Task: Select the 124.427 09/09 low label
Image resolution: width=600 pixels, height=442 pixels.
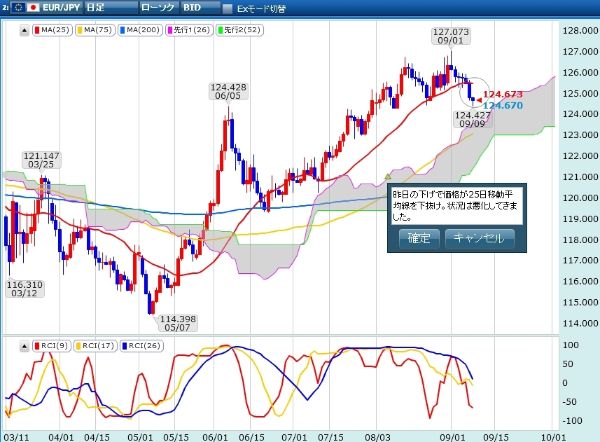Action: (472, 119)
